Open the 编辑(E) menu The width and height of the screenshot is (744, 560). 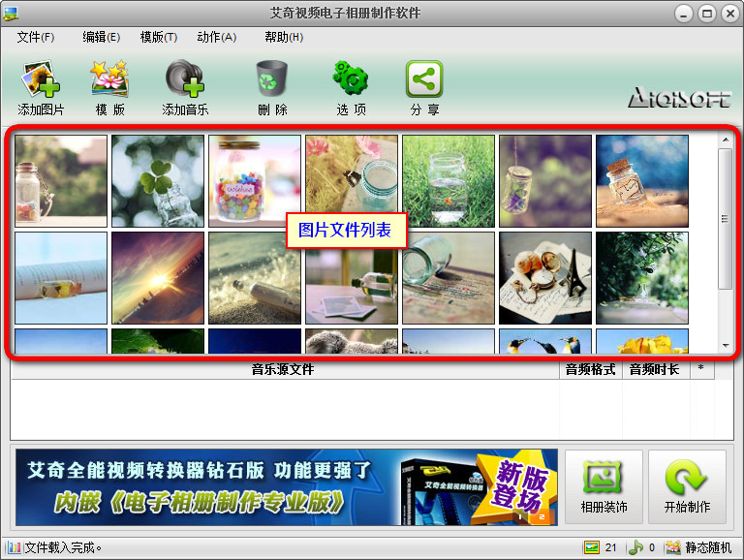point(101,37)
